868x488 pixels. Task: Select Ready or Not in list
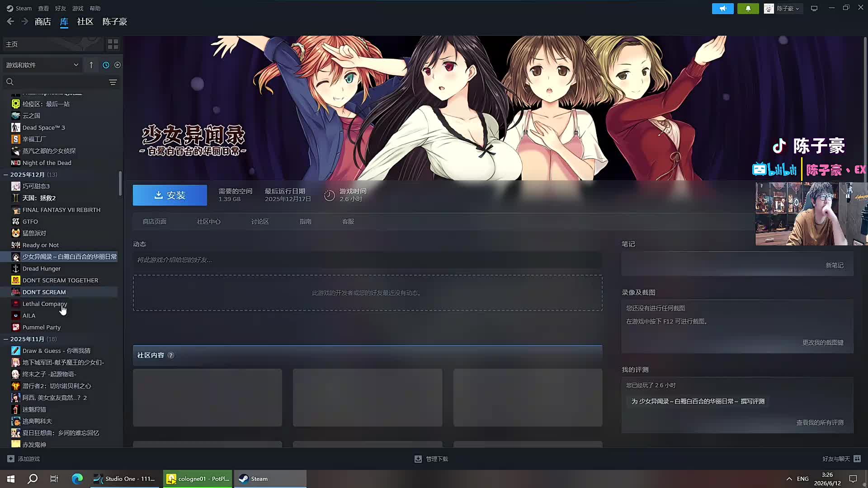pyautogui.click(x=41, y=245)
